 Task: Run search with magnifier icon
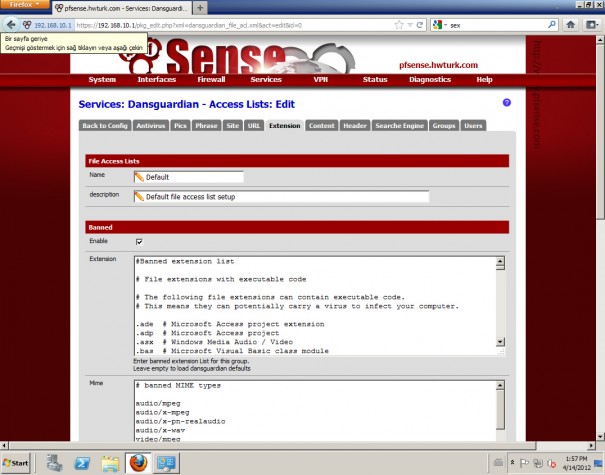click(x=552, y=25)
